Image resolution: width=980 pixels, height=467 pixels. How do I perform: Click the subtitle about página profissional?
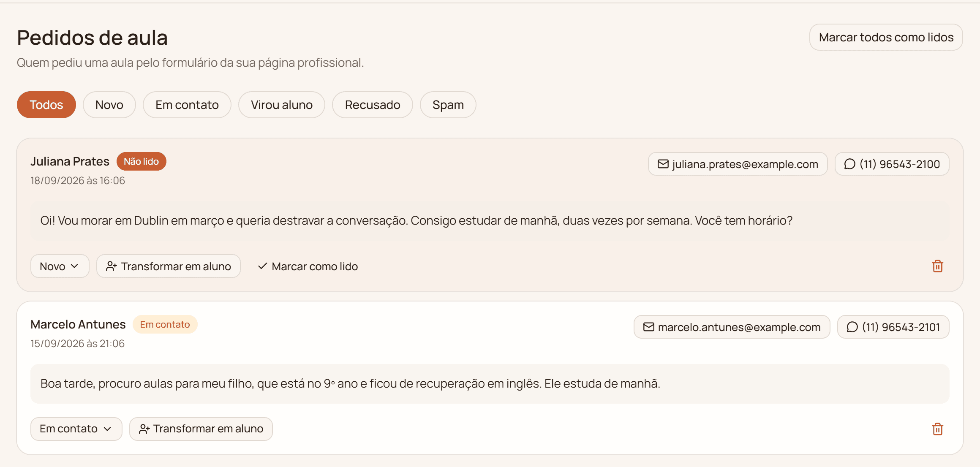tap(190, 62)
